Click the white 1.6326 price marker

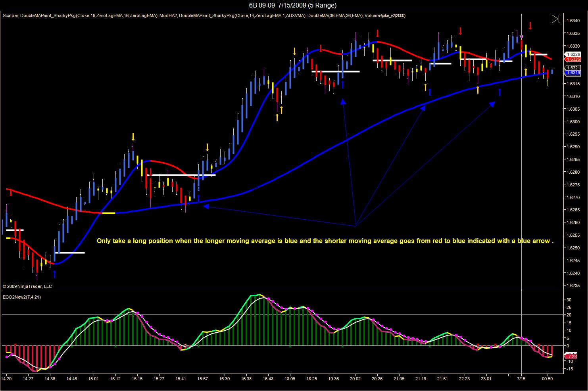tap(573, 54)
